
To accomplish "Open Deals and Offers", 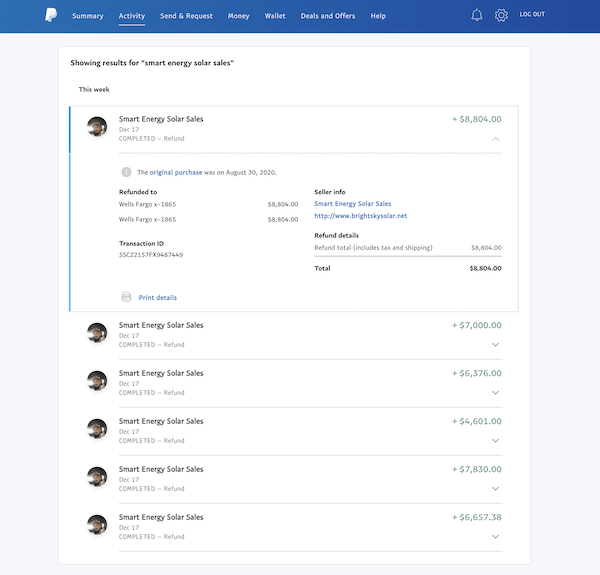I will click(328, 16).
